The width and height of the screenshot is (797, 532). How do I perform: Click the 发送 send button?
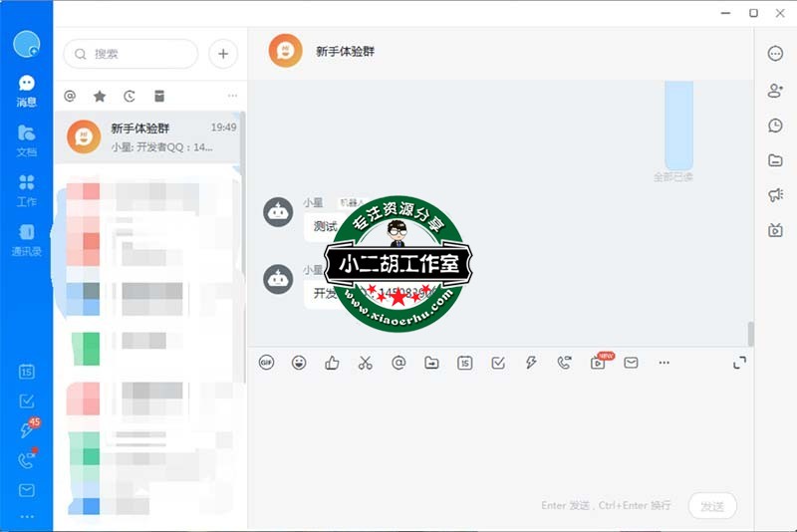(x=711, y=506)
